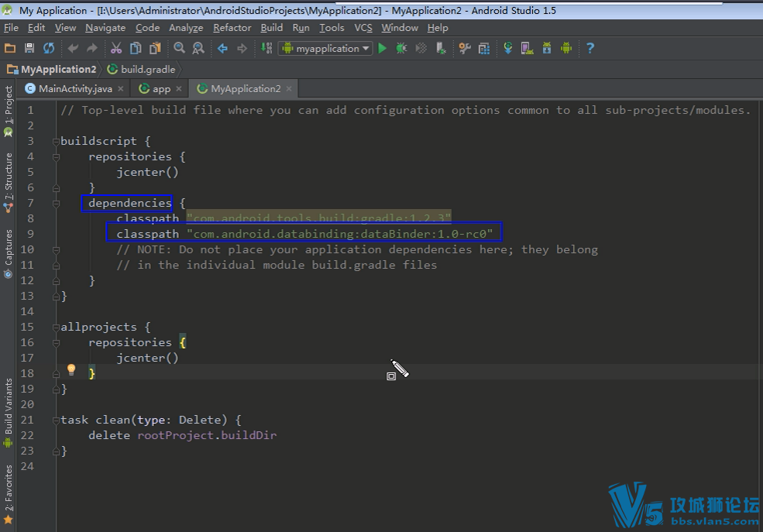Run the app with green play button
This screenshot has width=763, height=532.
383,48
